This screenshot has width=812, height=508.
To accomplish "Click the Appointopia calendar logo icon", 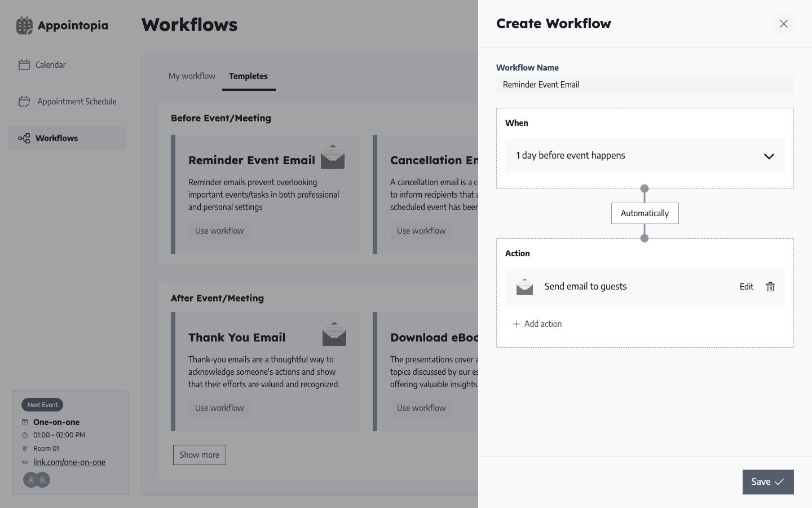I will (x=24, y=25).
